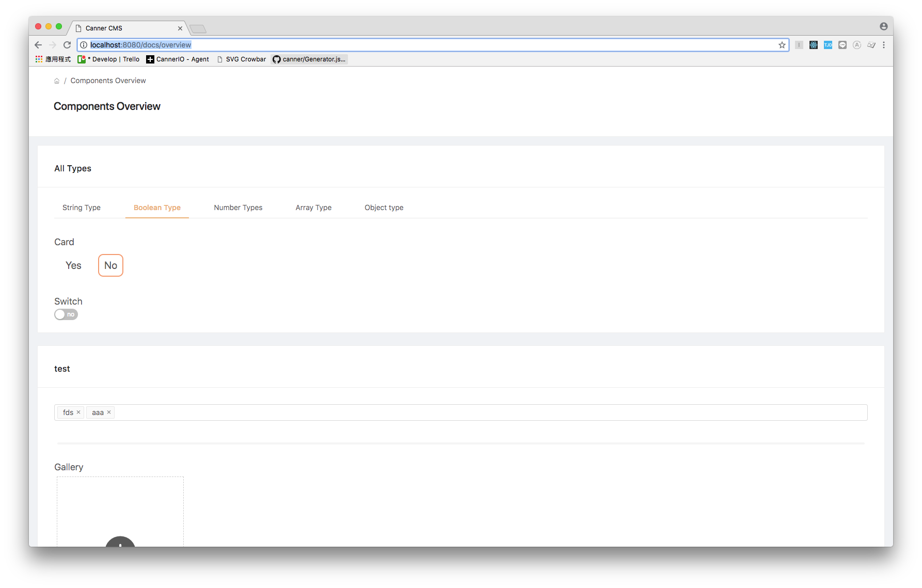Remove the fds tag from the test field
The image size is (922, 588).
[78, 412]
